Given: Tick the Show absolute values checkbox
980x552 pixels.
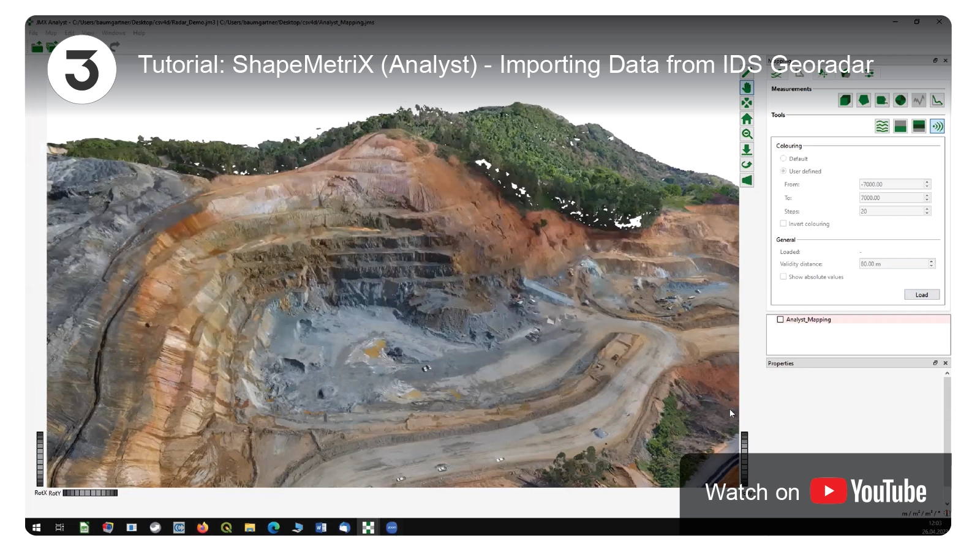Looking at the screenshot, I should coord(783,277).
